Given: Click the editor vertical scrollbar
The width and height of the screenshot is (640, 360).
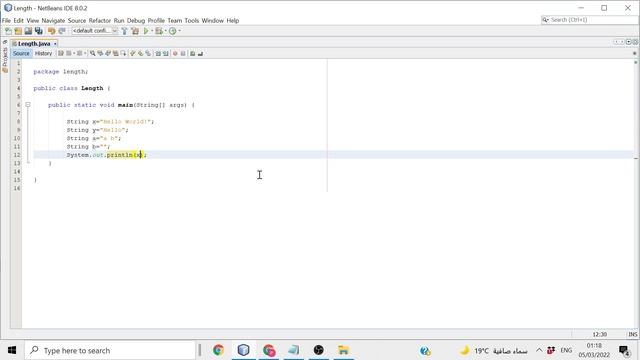Looking at the screenshot, I should (636, 192).
